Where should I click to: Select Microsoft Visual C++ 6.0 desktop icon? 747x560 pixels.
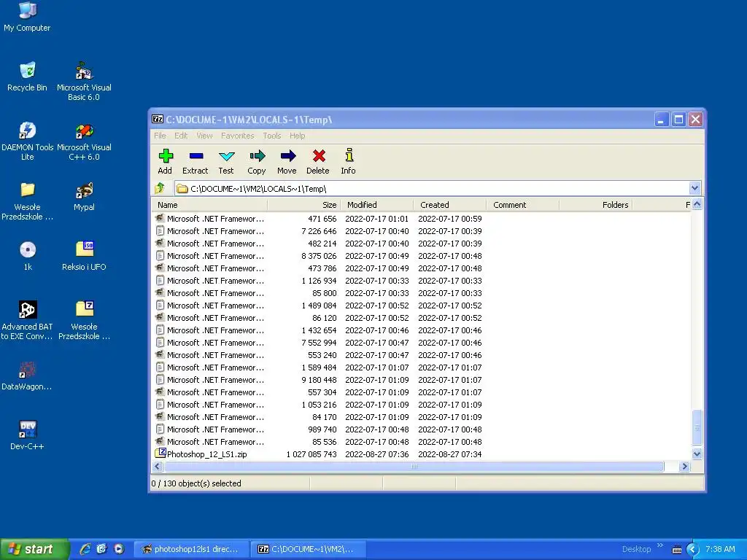coord(84,141)
